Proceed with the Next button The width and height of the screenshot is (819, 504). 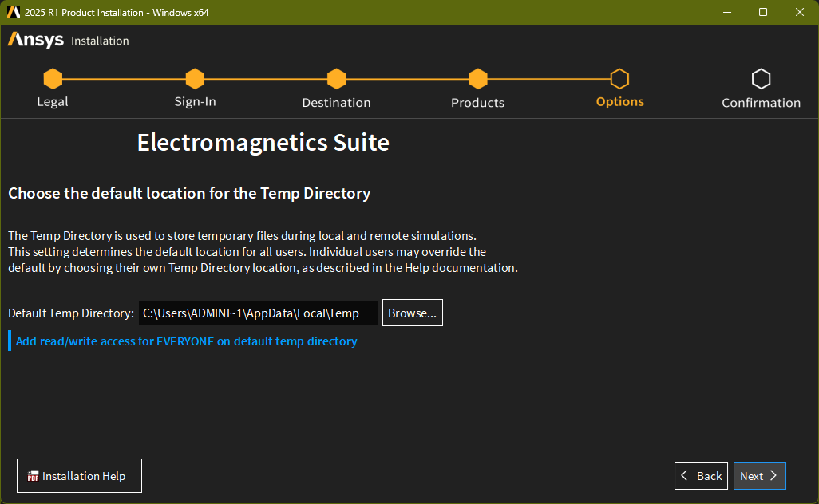click(x=759, y=476)
